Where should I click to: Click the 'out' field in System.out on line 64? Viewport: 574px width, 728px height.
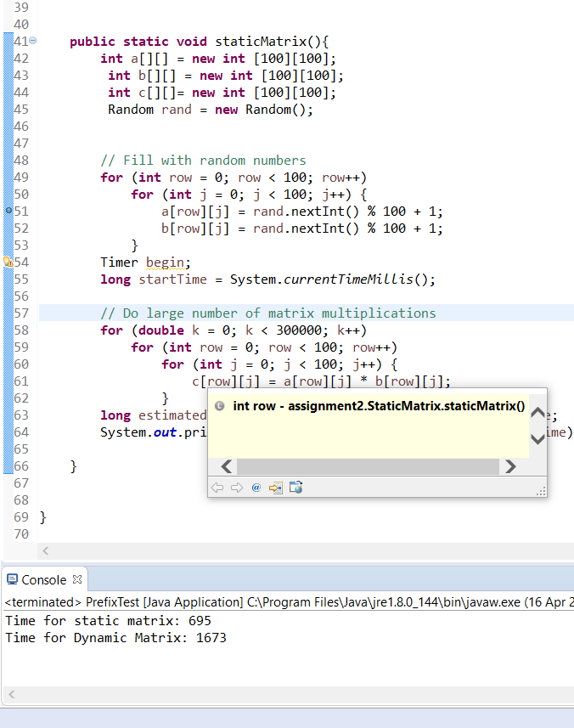pyautogui.click(x=165, y=432)
